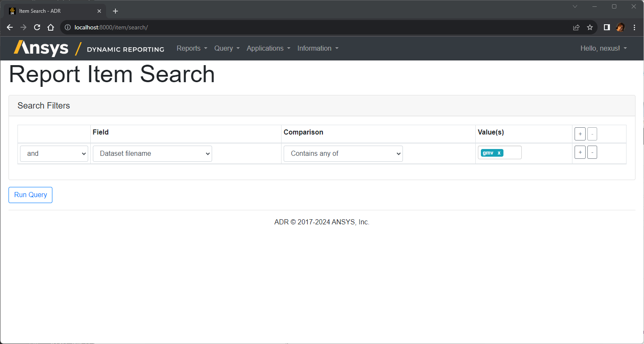This screenshot has height=344, width=644.
Task: Add filter row using header plus button
Action: pyautogui.click(x=580, y=134)
